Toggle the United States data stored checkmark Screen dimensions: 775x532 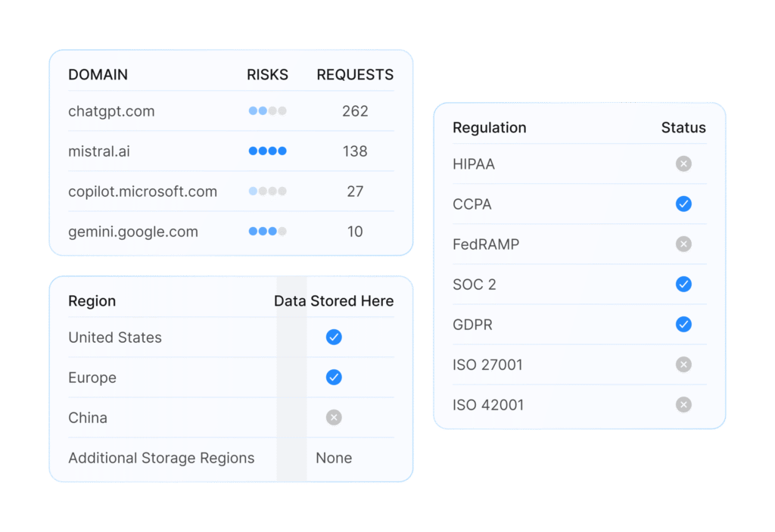click(x=334, y=338)
